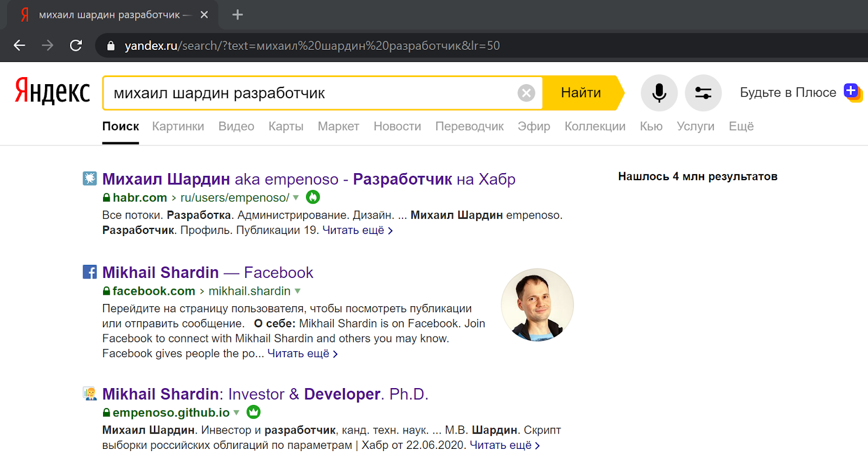Viewport: 868px width, 463px height.
Task: Switch to Картинки tab
Action: tap(178, 126)
